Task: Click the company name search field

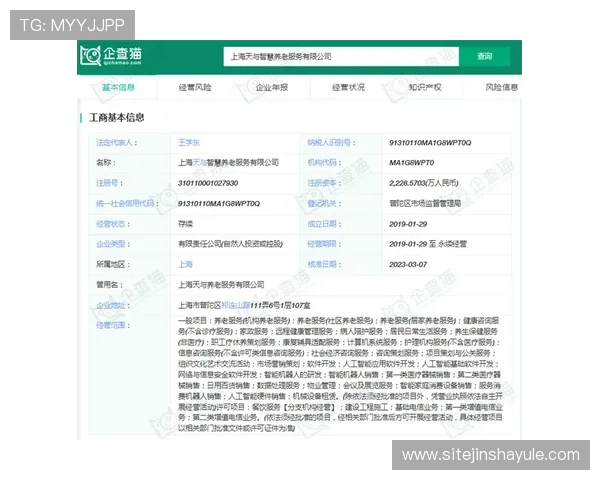Action: point(341,57)
